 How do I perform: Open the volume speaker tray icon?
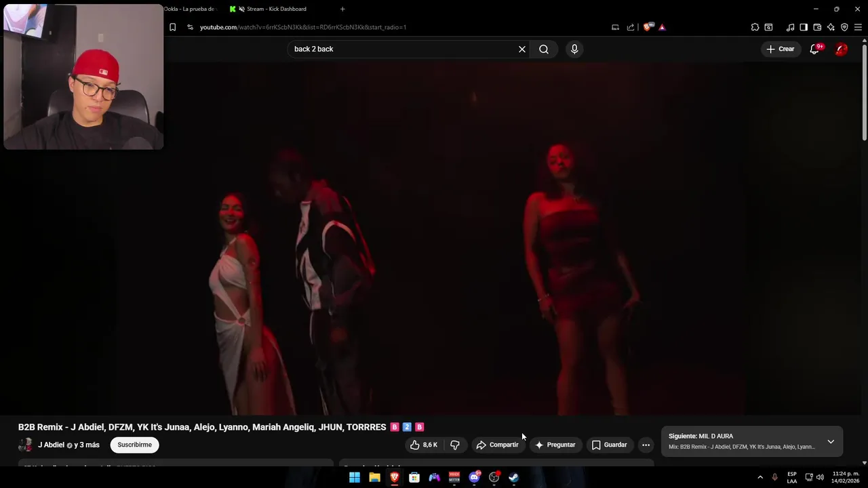820,477
